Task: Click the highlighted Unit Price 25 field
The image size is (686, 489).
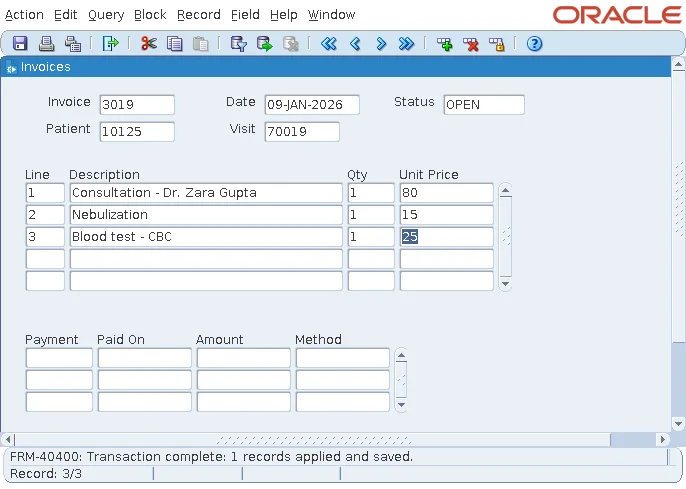Action: 447,237
